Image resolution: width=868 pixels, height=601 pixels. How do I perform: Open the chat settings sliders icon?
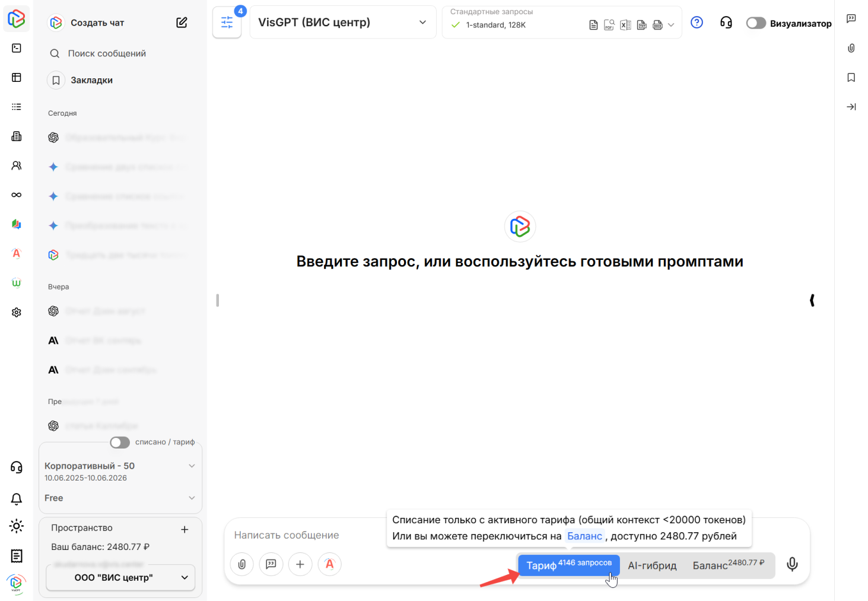point(227,23)
